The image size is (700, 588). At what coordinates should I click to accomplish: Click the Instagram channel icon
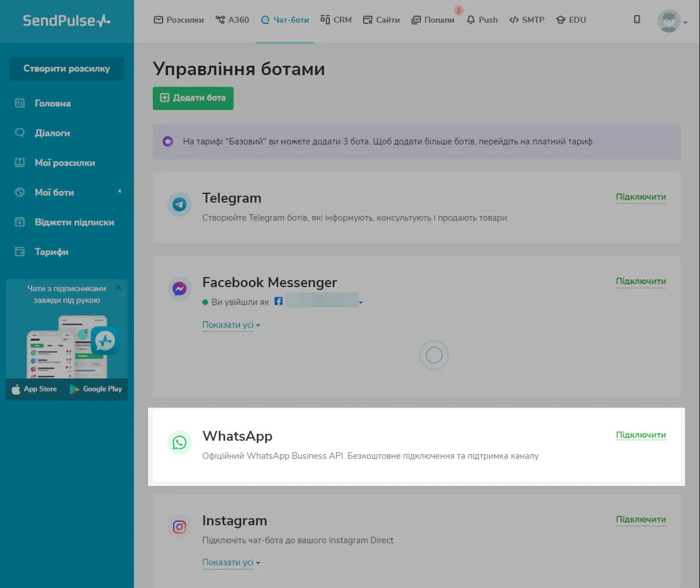pyautogui.click(x=179, y=527)
